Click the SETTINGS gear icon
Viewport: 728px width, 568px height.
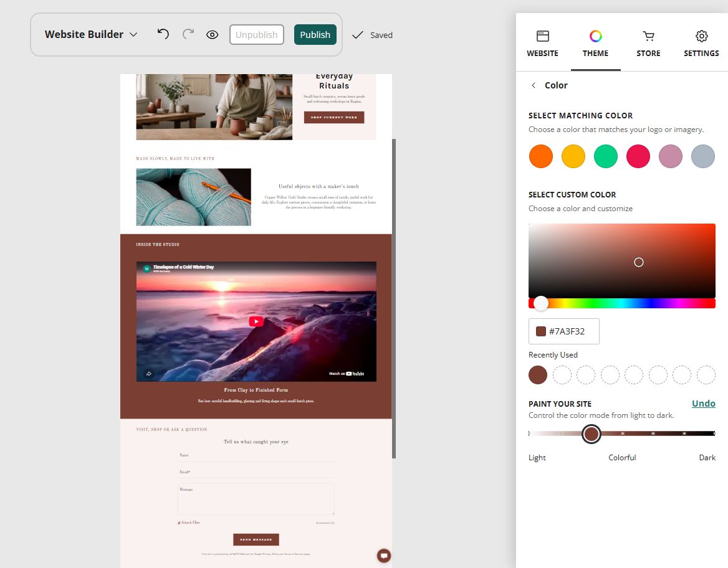click(702, 35)
